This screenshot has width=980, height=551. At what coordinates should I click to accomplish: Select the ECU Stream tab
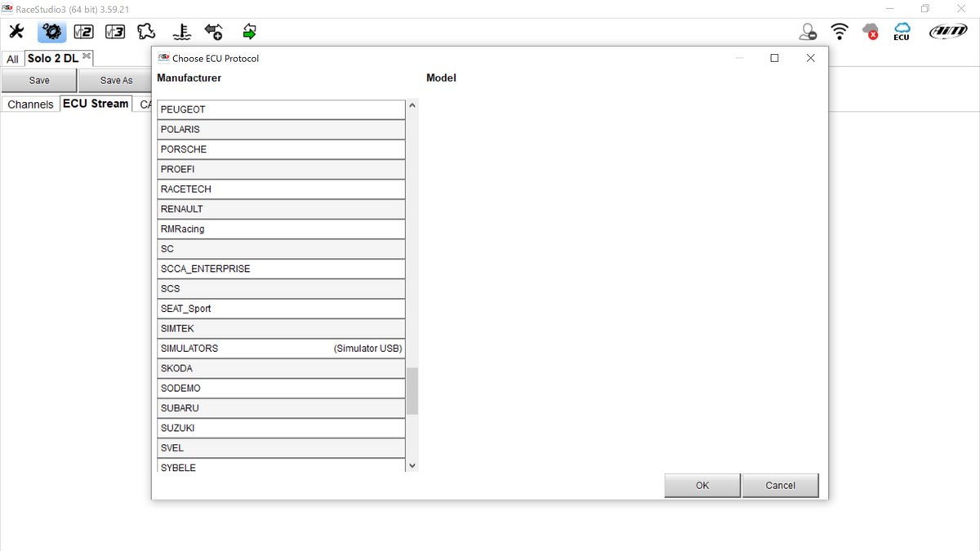pos(96,104)
